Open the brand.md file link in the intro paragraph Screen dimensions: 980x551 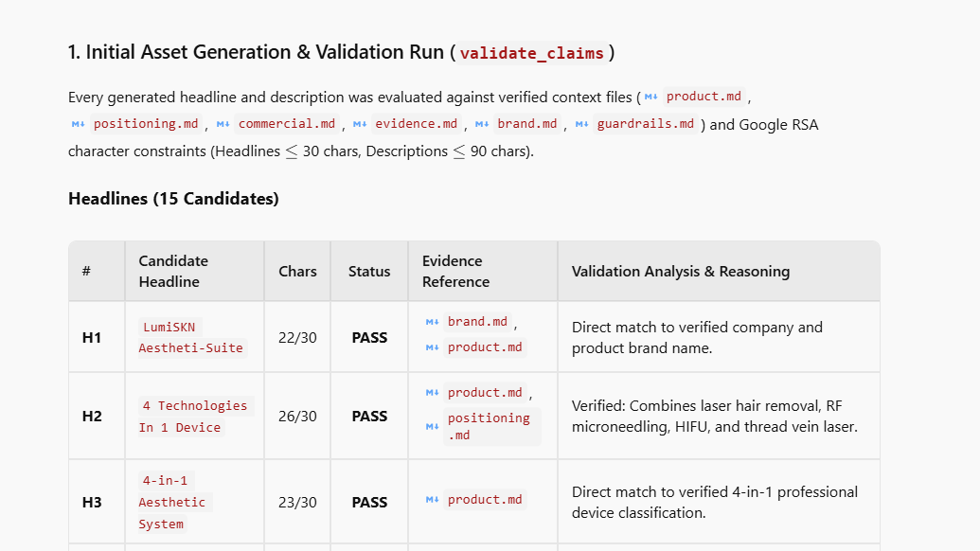pyautogui.click(x=526, y=124)
